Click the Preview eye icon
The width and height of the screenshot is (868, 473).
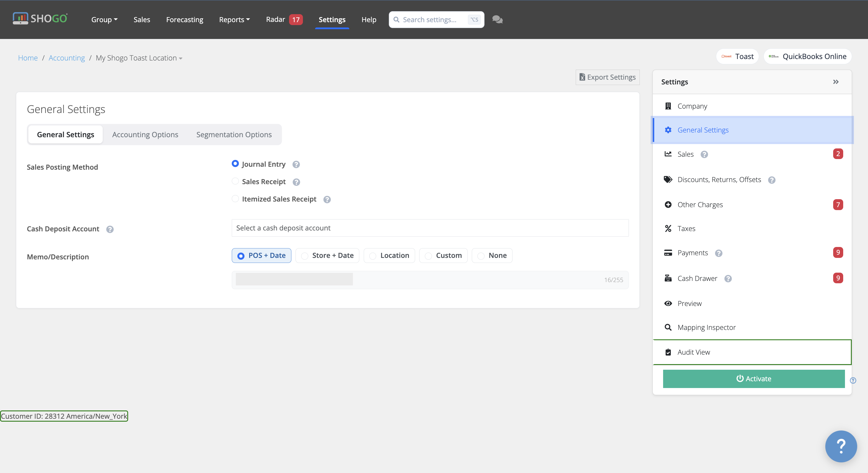668,303
